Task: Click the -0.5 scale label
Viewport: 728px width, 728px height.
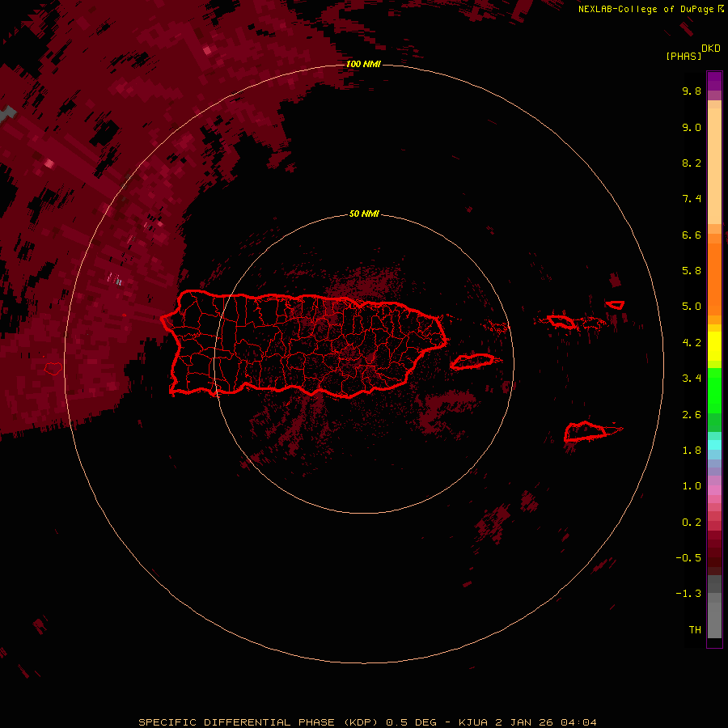Action: coord(688,558)
